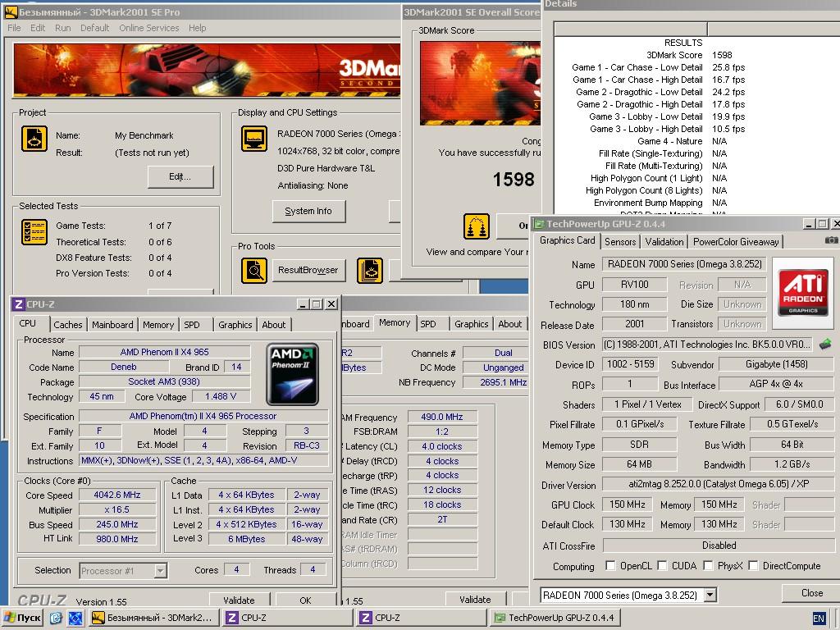840x630 pixels.
Task: Switch to 3DMark2001 task in the taskbar
Action: (153, 618)
